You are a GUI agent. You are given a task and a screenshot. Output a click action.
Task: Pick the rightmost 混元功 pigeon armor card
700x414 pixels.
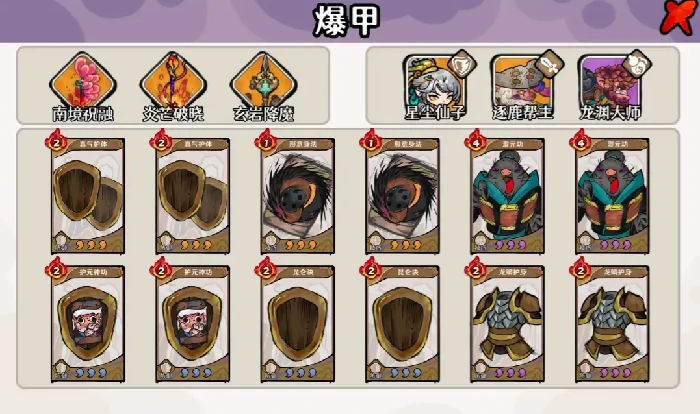(x=612, y=196)
